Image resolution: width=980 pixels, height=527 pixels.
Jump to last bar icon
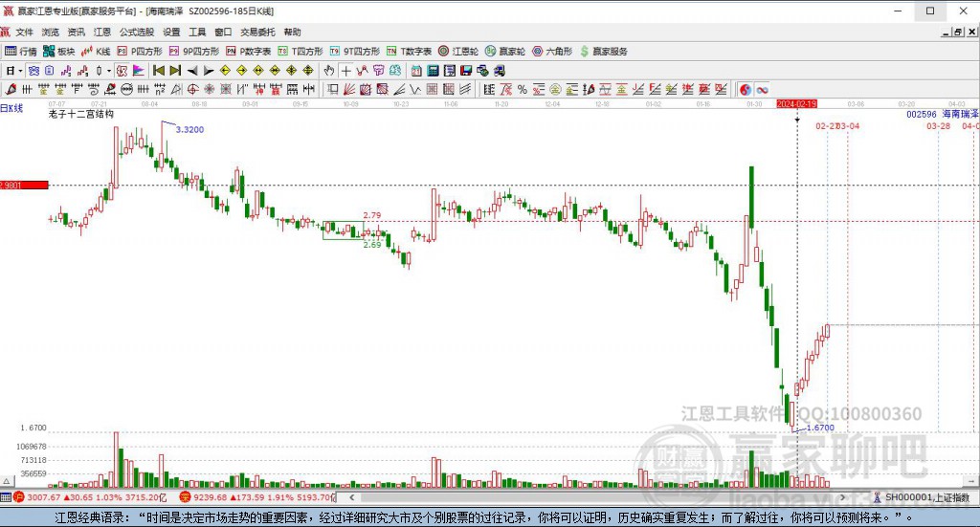[x=175, y=71]
